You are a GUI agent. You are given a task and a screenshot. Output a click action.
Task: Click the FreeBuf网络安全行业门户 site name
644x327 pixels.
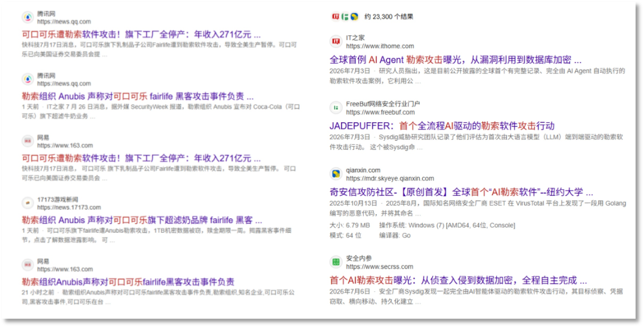(x=383, y=104)
